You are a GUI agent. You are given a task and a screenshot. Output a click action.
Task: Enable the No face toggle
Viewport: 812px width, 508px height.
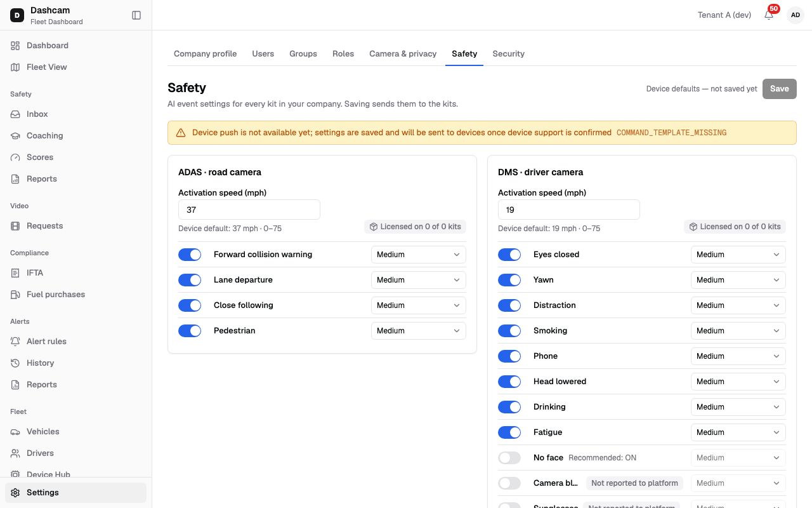point(509,458)
